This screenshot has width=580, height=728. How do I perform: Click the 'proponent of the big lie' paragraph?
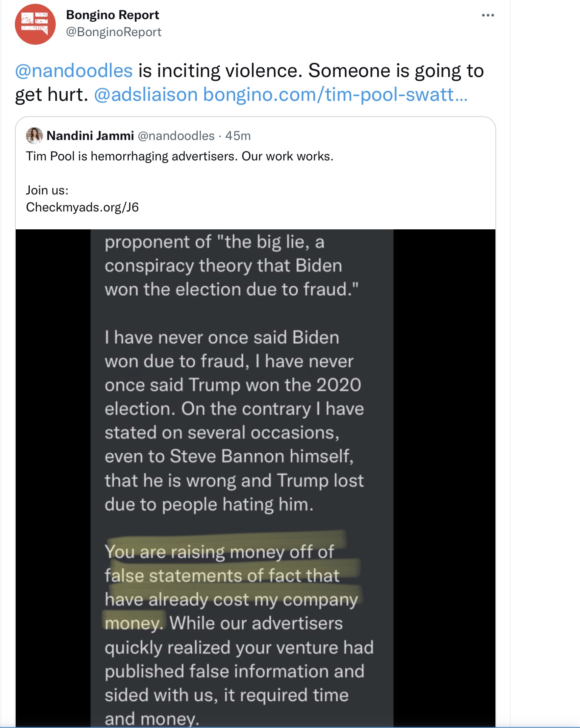(232, 266)
